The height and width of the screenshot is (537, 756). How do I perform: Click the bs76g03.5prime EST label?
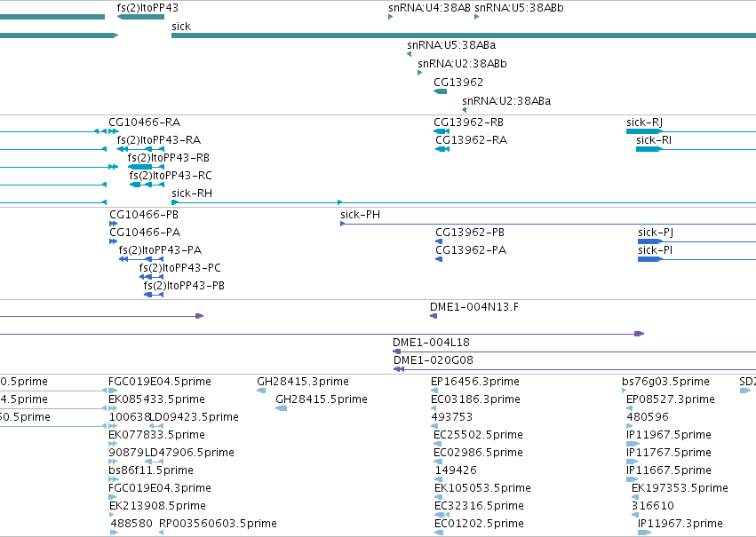pos(666,382)
